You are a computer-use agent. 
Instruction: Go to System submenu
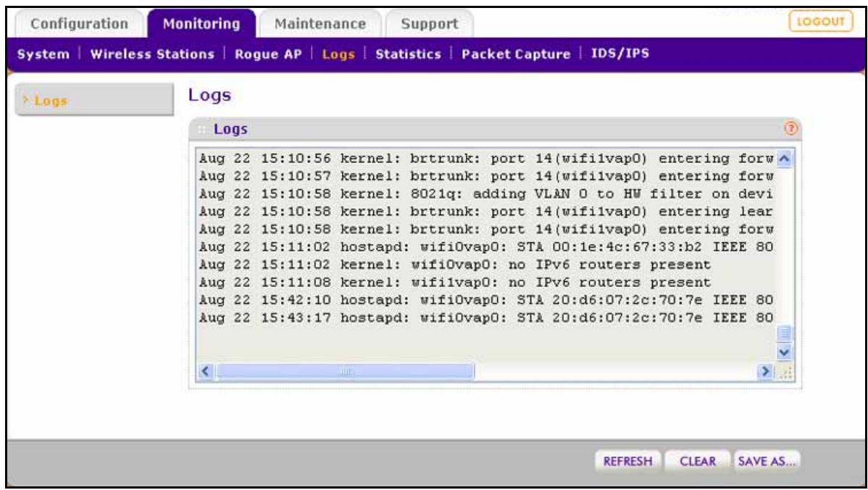(x=43, y=54)
